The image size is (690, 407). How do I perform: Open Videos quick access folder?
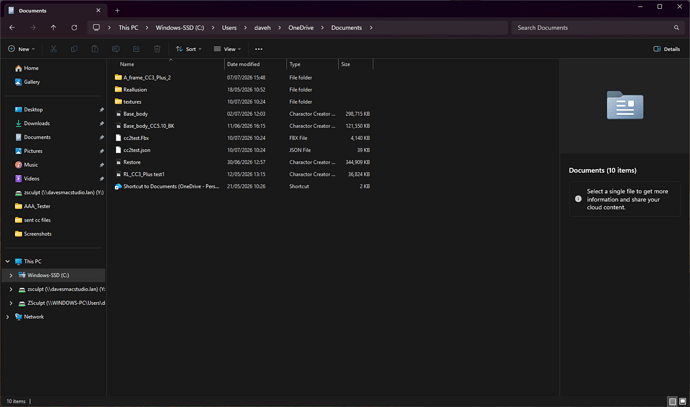click(27, 179)
